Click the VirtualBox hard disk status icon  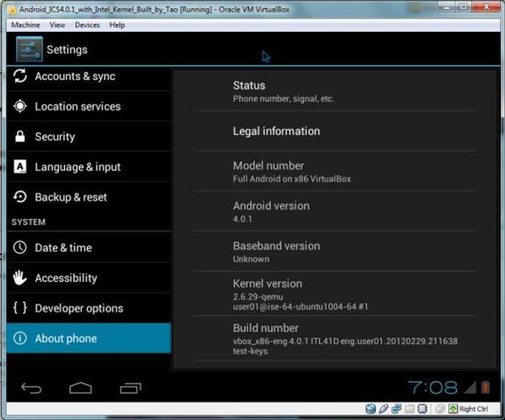(370, 409)
